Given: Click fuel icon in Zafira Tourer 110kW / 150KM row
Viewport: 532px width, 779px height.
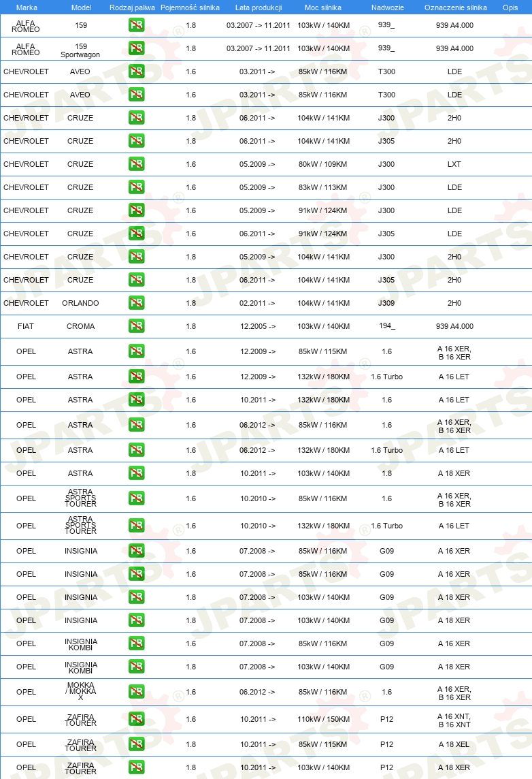Looking at the screenshot, I should pos(137,719).
